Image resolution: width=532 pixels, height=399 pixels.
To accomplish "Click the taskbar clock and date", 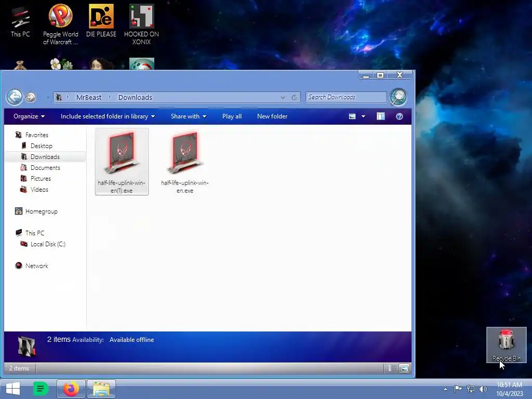I will pos(509,389).
